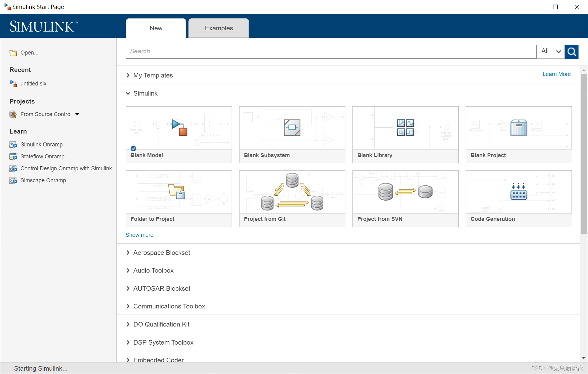Toggle the Blank Model default checkmark
Viewport: 588px width, 374px height.
133,149
